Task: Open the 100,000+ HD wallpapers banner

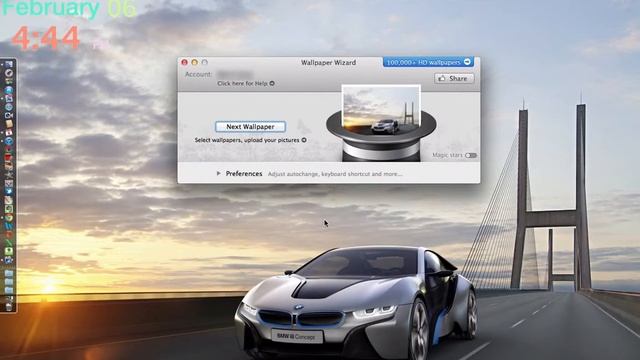Action: pos(428,62)
